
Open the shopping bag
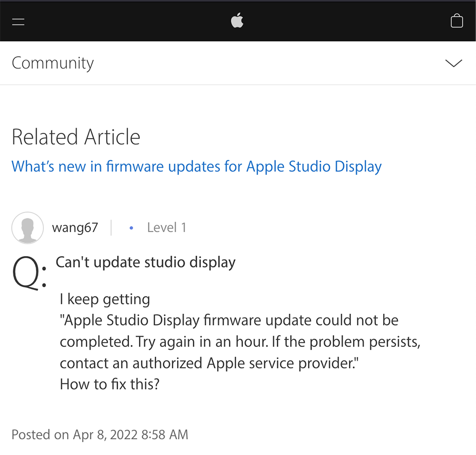456,20
